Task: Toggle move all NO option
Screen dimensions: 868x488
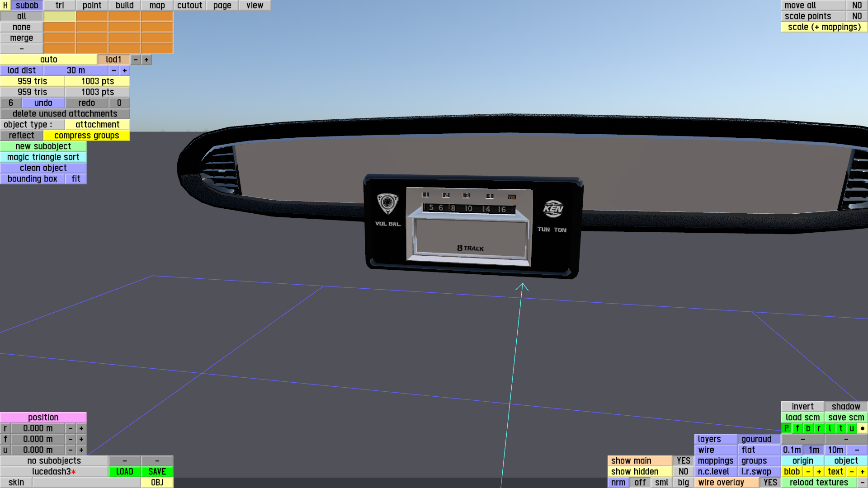Action: [x=857, y=5]
